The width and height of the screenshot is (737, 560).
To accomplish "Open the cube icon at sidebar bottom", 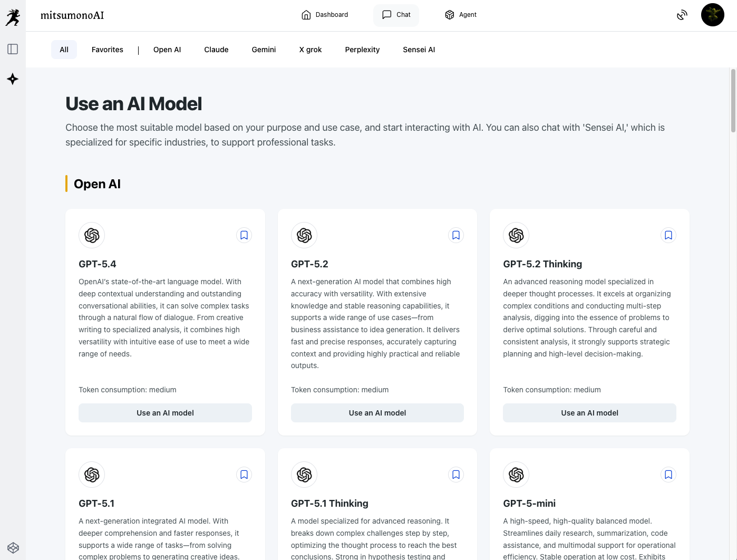I will coord(13,548).
